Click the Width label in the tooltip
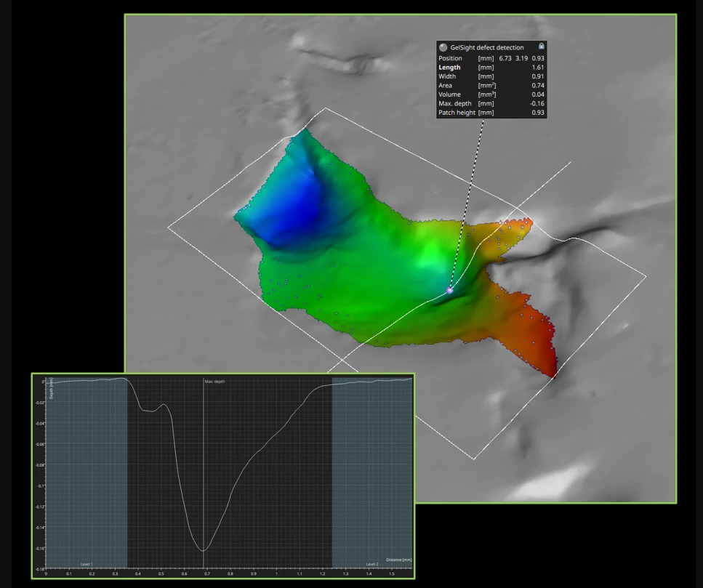The width and height of the screenshot is (703, 588). pyautogui.click(x=447, y=76)
